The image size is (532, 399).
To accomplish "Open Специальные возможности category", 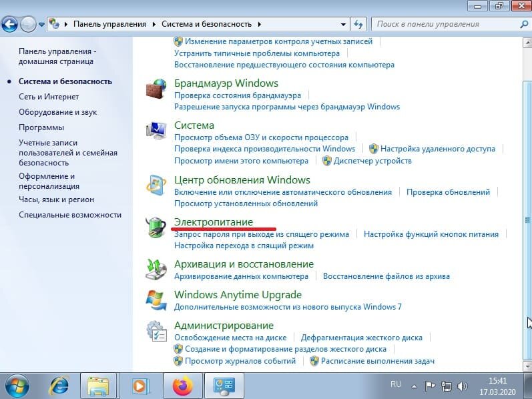I will [70, 215].
